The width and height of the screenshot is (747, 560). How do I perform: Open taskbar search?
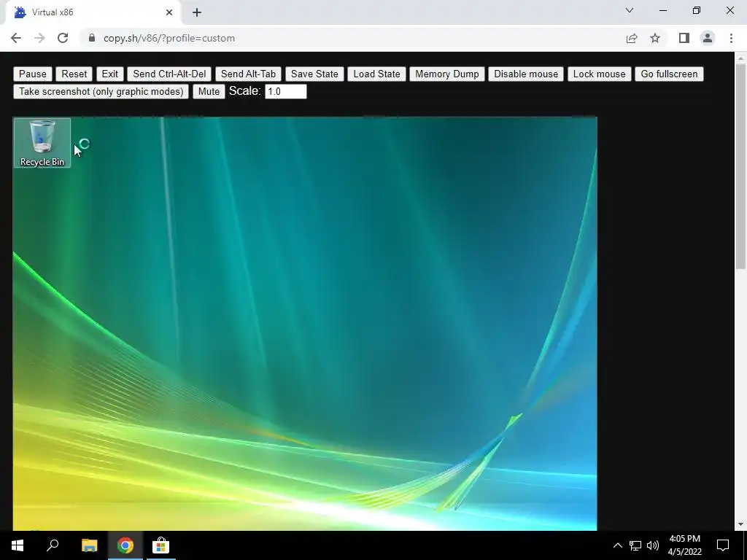pos(53,545)
